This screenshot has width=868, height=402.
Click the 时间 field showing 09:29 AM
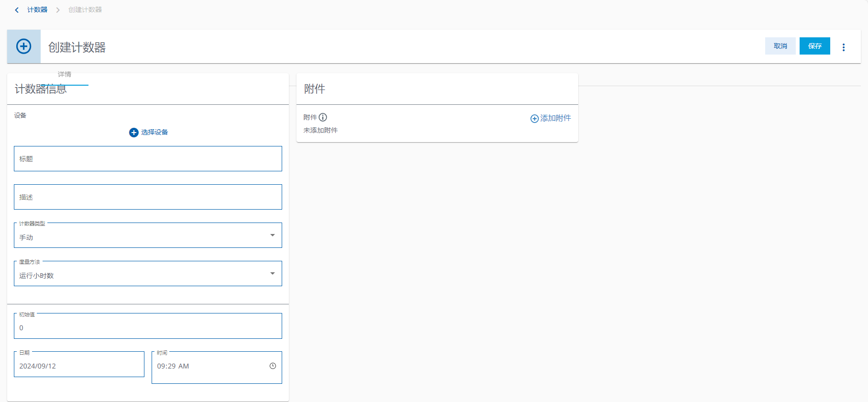click(210, 366)
